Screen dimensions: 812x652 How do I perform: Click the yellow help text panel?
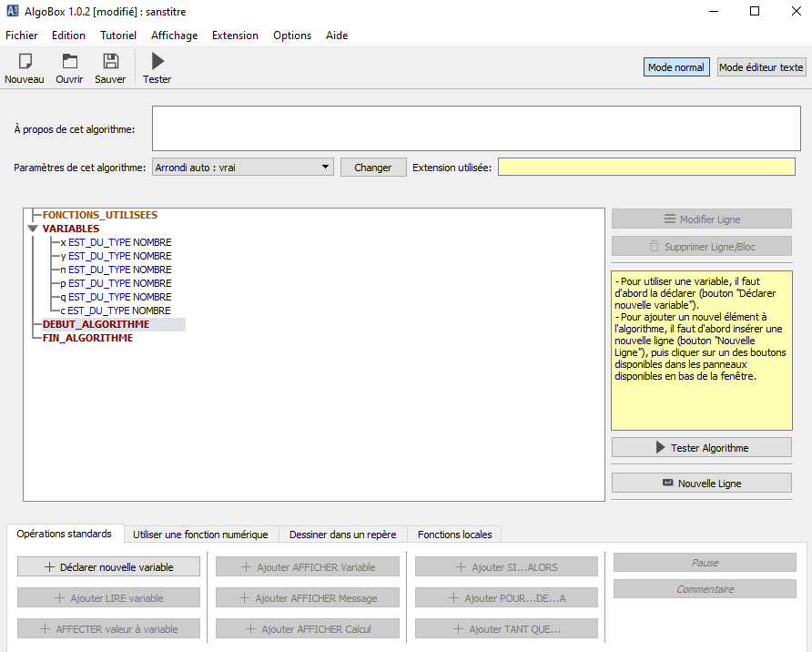coord(702,351)
